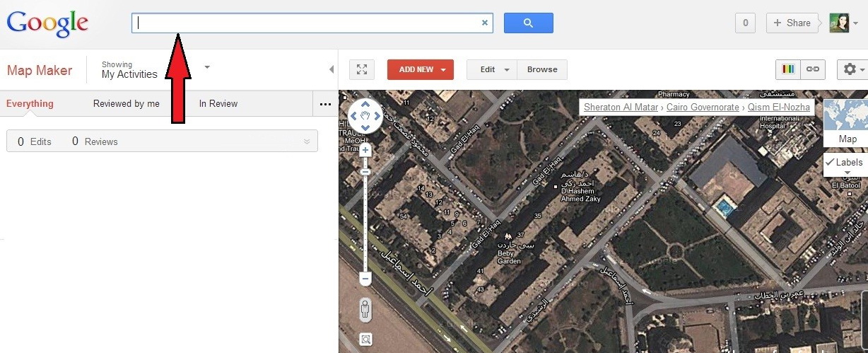Image resolution: width=868 pixels, height=353 pixels.
Task: Toggle the colored map overlay icon
Action: pos(788,69)
